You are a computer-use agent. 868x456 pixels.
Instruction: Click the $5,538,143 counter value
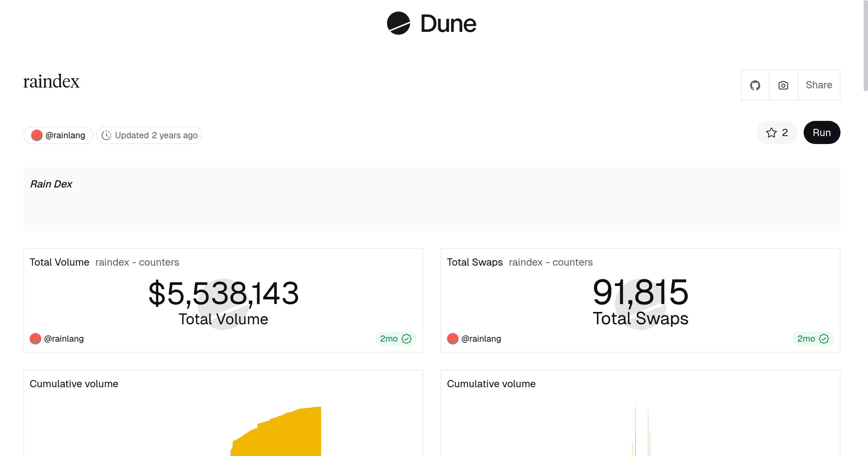[x=224, y=293]
